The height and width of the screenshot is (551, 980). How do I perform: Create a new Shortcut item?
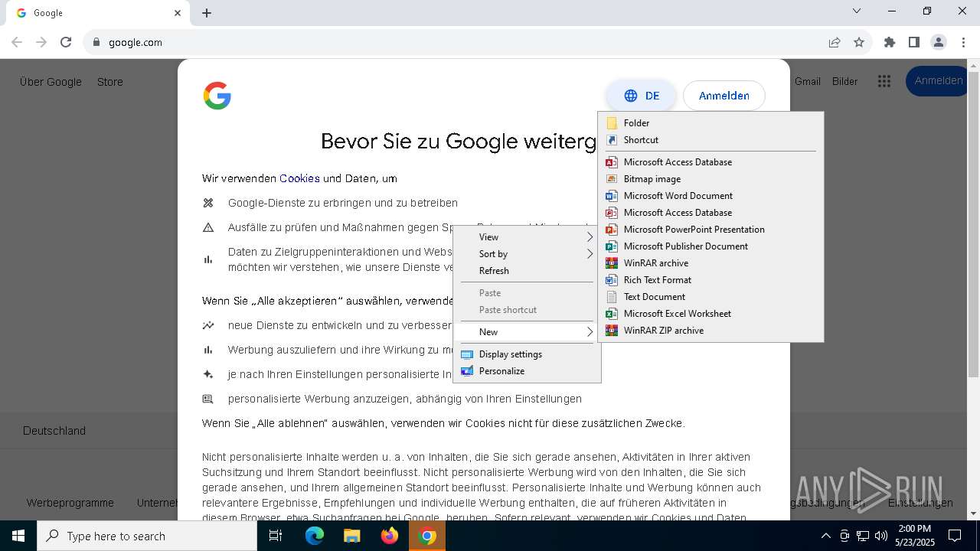(x=710, y=140)
